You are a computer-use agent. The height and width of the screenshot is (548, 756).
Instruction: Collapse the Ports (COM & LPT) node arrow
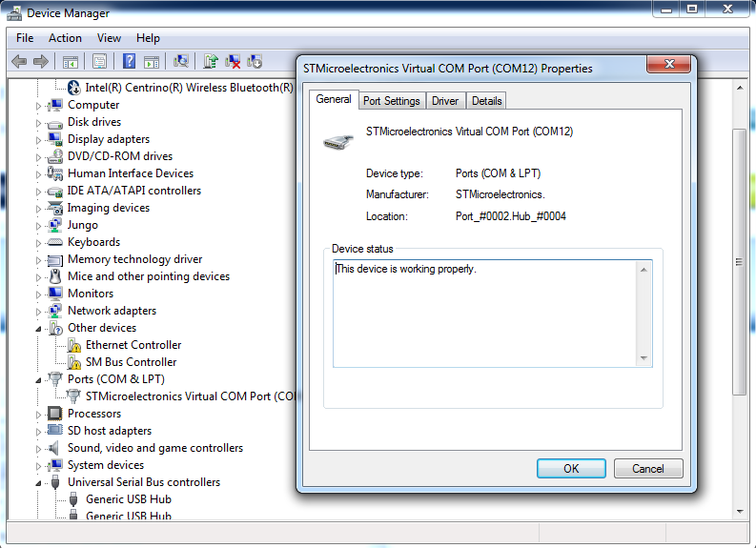pyautogui.click(x=38, y=380)
